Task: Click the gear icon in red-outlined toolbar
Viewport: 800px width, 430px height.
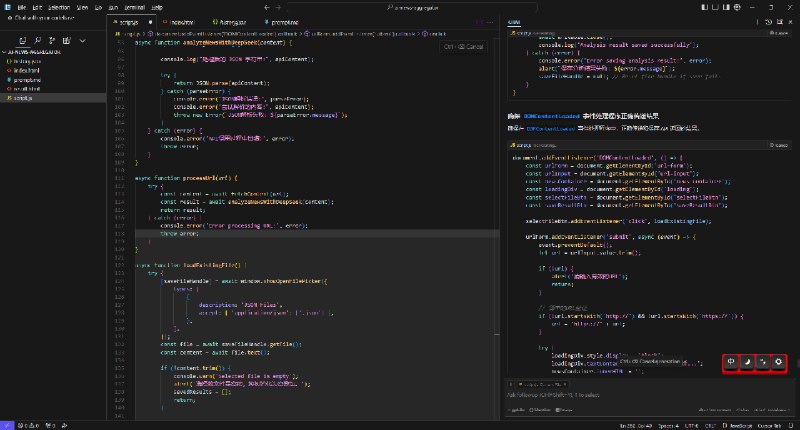Action: [x=778, y=362]
